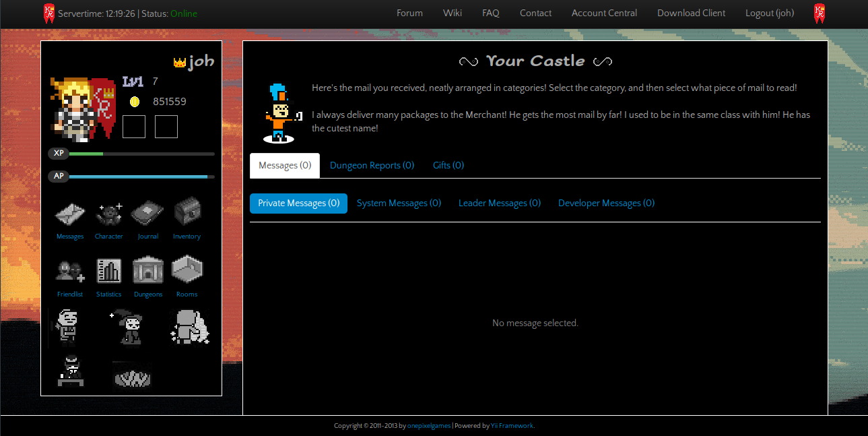Click the username joh in the sidebar
The height and width of the screenshot is (436, 868).
(201, 62)
